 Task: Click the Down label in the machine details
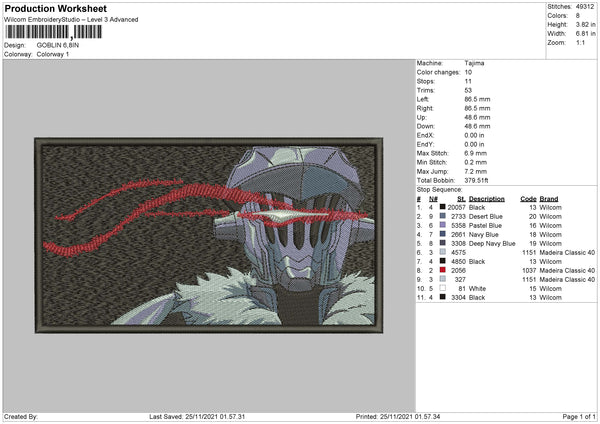426,126
